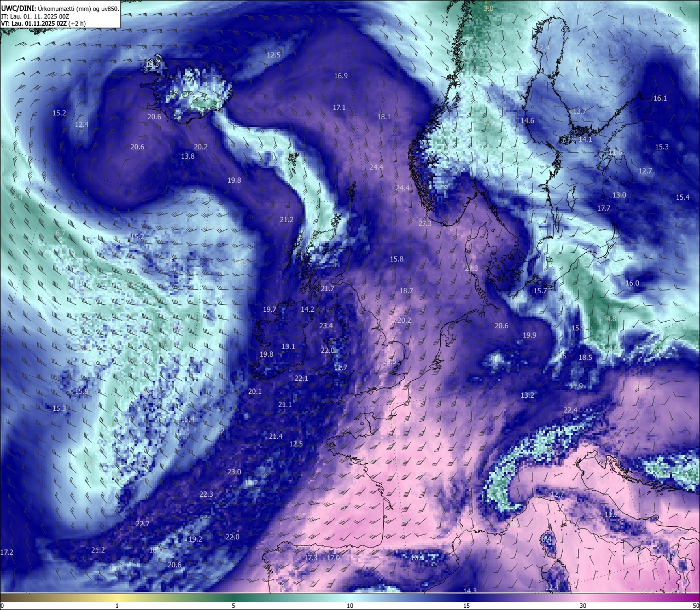Click the 22.4 value label
The image size is (700, 610).
[x=570, y=410]
